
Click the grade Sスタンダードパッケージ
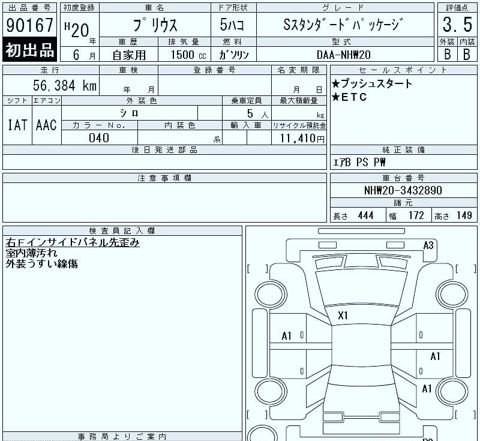[343, 25]
